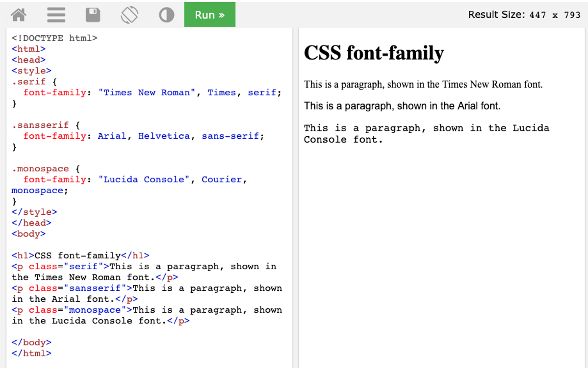Click the closing </style> tag line
This screenshot has width=588, height=368.
pos(34,212)
